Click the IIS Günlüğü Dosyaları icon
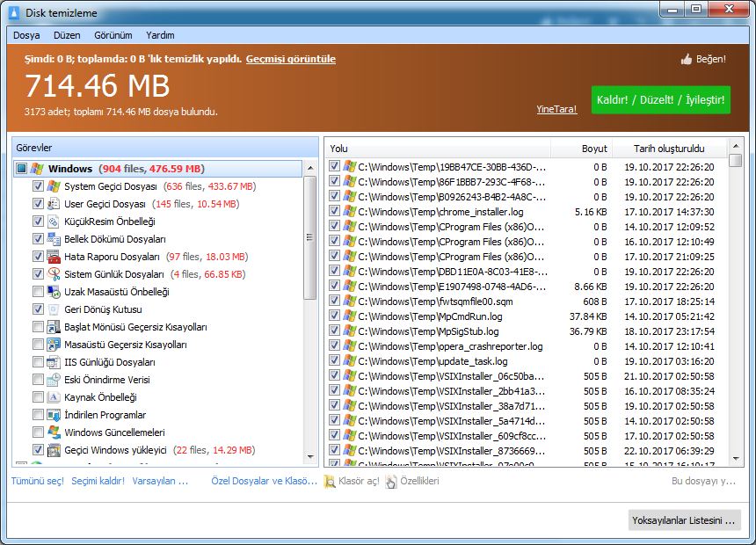Image resolution: width=756 pixels, height=545 pixels. (x=54, y=362)
